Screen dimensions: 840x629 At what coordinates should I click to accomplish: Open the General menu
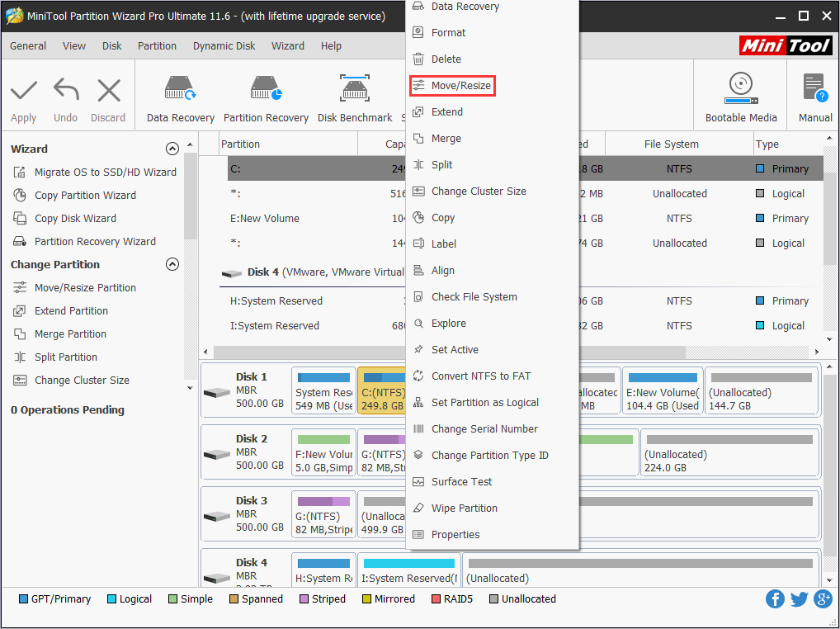coord(28,46)
